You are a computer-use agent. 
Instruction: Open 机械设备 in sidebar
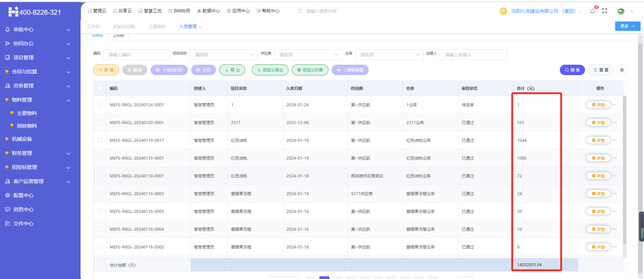pos(22,139)
